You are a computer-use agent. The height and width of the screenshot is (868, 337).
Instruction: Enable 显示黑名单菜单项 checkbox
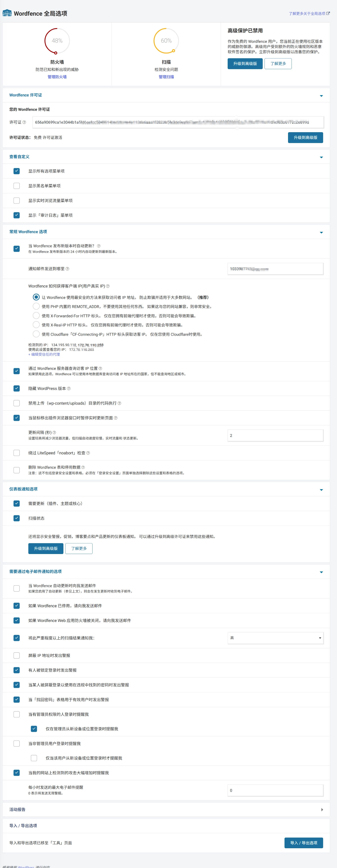point(17,186)
